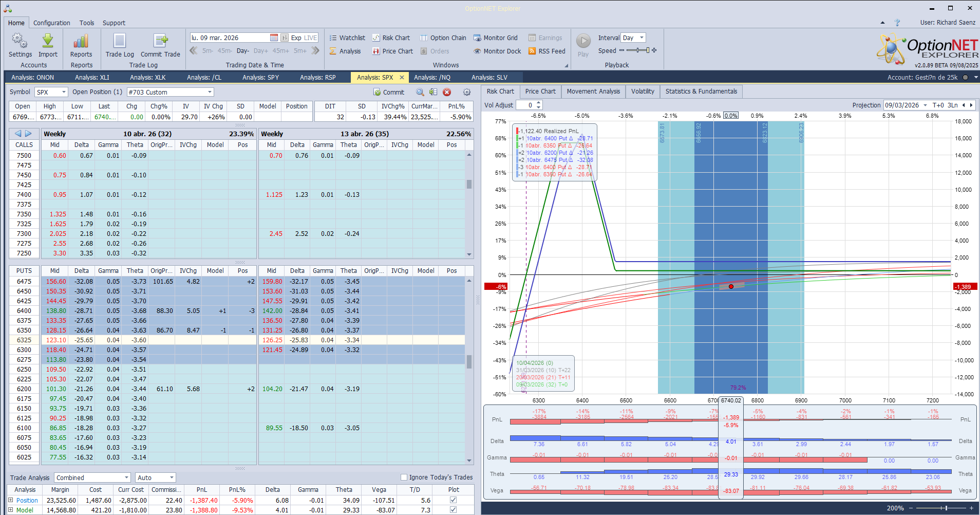Click the playback Speed slider
This screenshot has width=980, height=515.
click(x=638, y=50)
